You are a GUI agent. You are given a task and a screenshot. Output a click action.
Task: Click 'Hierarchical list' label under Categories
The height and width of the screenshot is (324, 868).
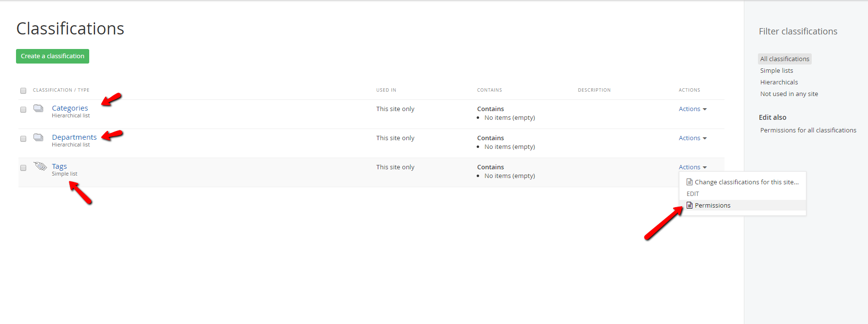pyautogui.click(x=71, y=115)
